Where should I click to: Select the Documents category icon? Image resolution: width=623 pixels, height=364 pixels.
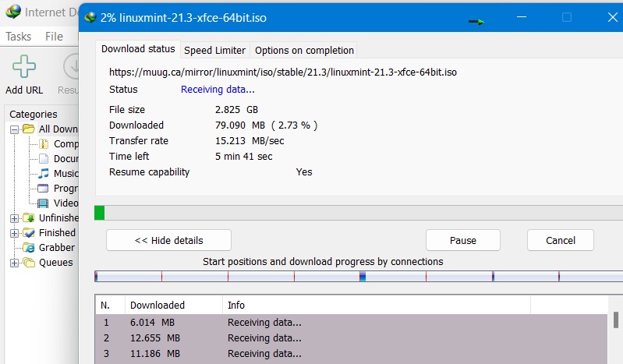tap(44, 158)
